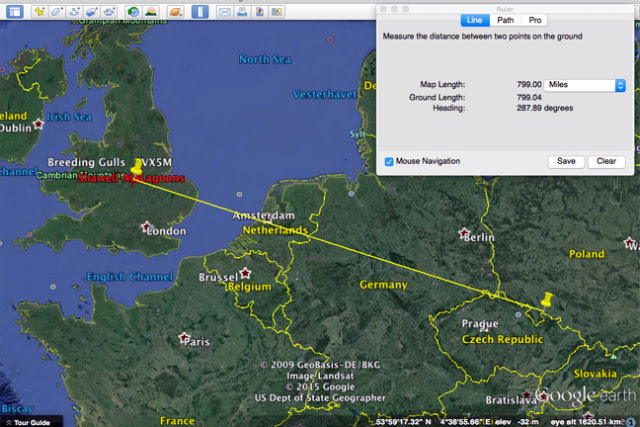Open the Miles units dropdown
Image resolution: width=640 pixels, height=427 pixels.
click(584, 85)
